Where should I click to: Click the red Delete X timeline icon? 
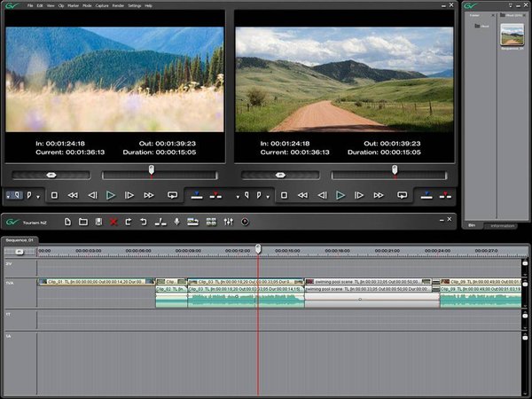[113, 221]
